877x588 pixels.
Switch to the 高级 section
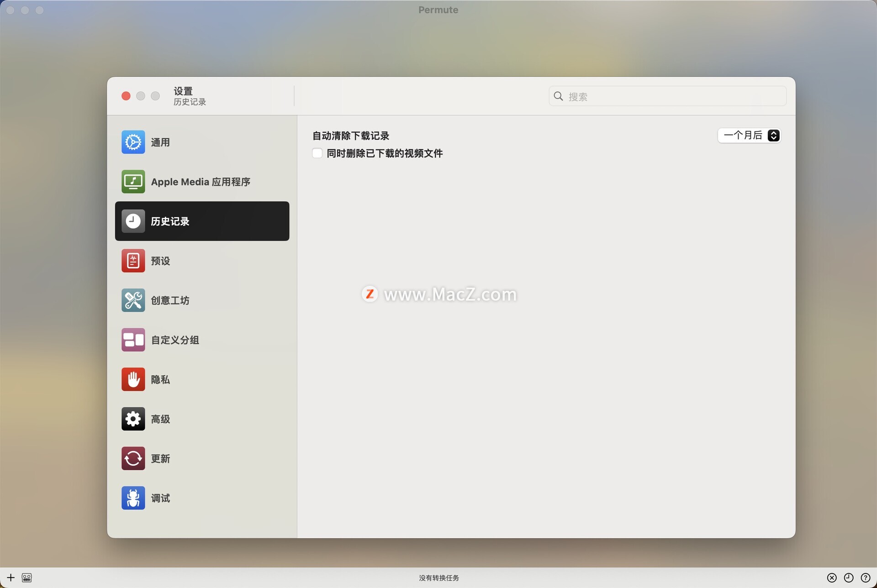coord(202,419)
